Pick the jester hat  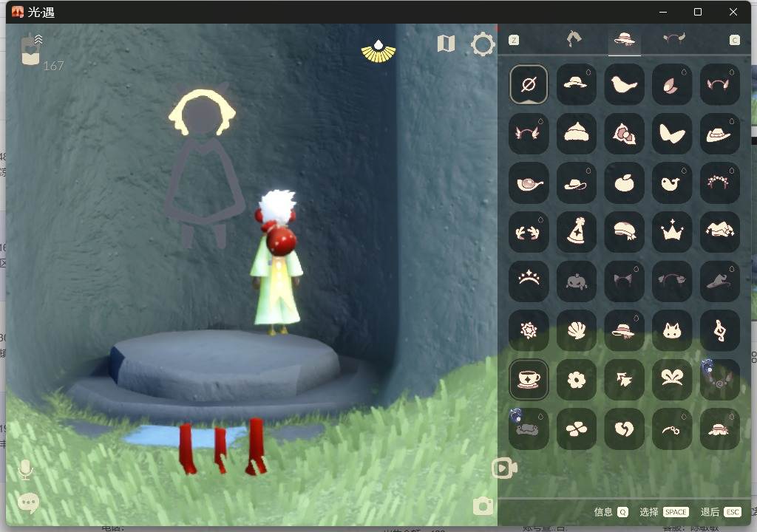tap(720, 232)
